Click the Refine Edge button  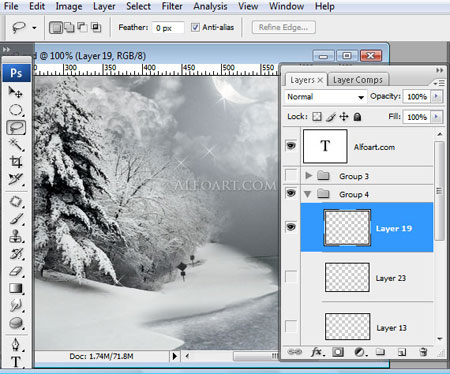tap(283, 27)
